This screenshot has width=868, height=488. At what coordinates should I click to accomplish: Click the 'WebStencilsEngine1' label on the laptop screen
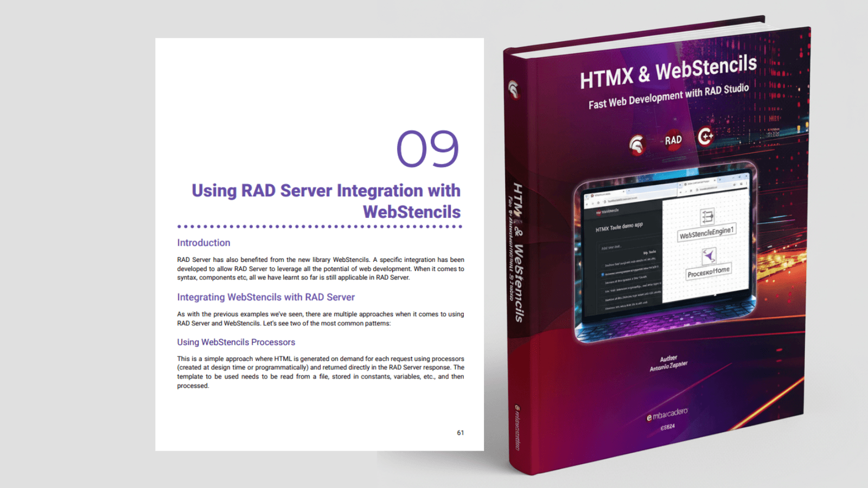[706, 233]
